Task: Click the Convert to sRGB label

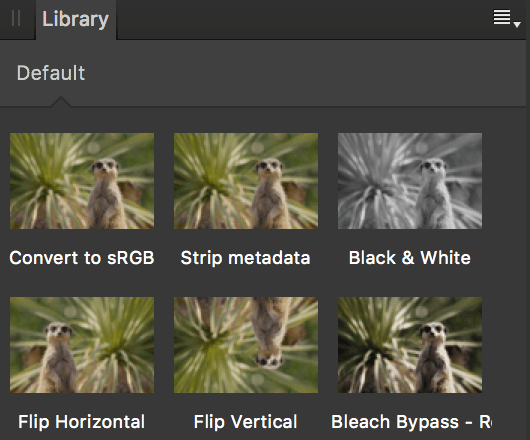Action: click(x=82, y=258)
